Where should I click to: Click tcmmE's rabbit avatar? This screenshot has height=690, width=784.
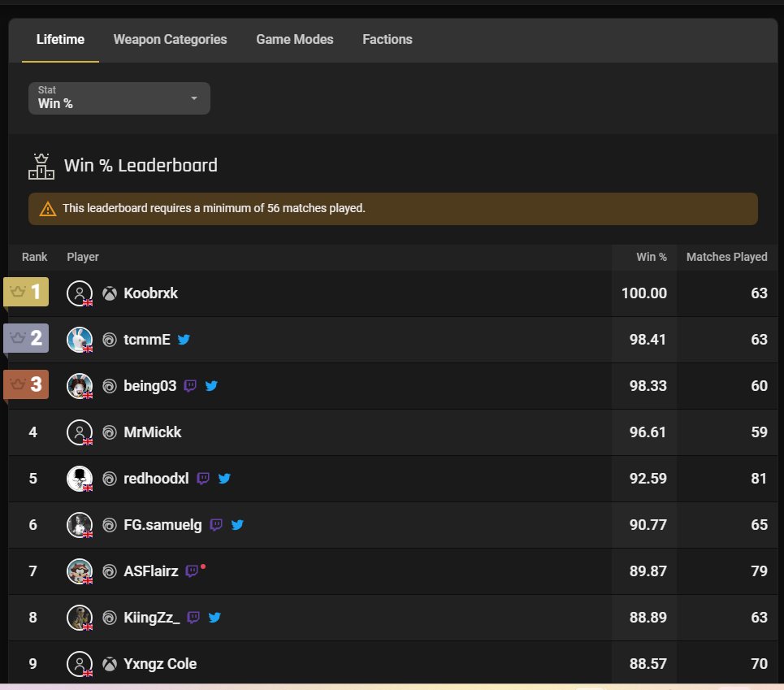tap(80, 340)
